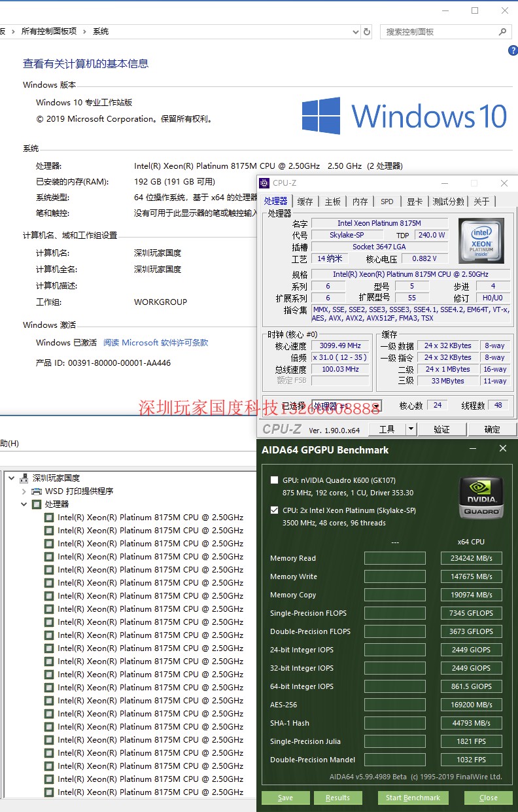Click the 3099.49 MHz core speed value
This screenshot has height=812, width=518.
341,345
